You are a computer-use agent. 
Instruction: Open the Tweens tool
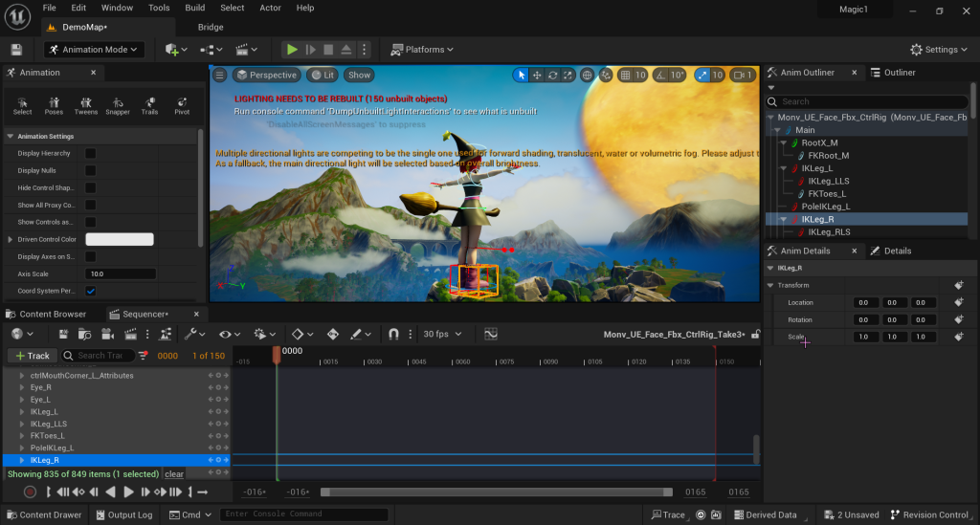[x=85, y=105]
